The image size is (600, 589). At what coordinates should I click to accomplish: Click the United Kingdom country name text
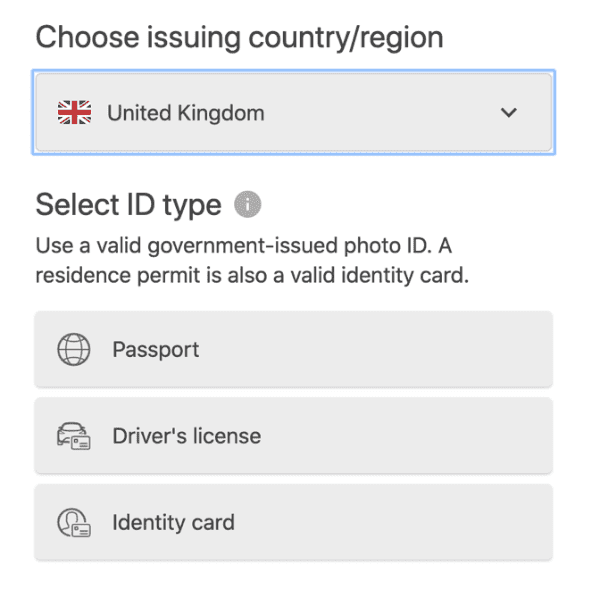coord(186,113)
